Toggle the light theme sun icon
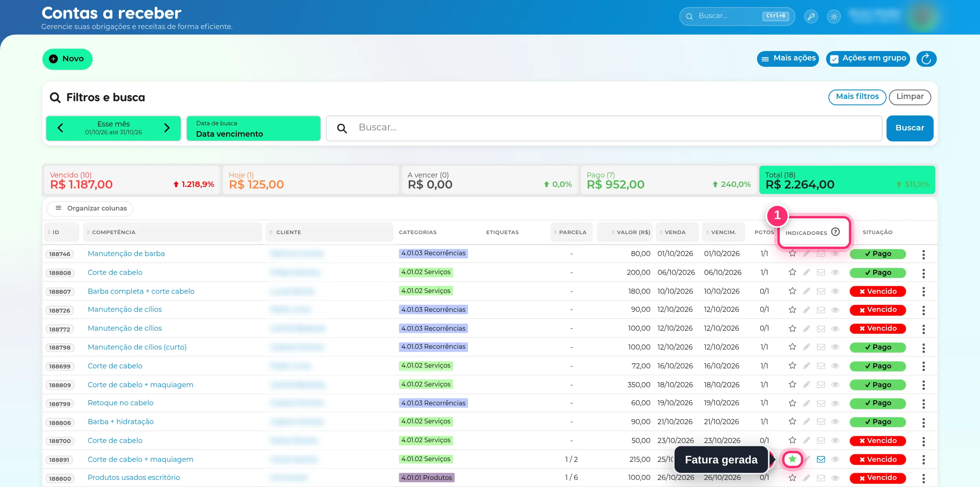 pos(834,16)
